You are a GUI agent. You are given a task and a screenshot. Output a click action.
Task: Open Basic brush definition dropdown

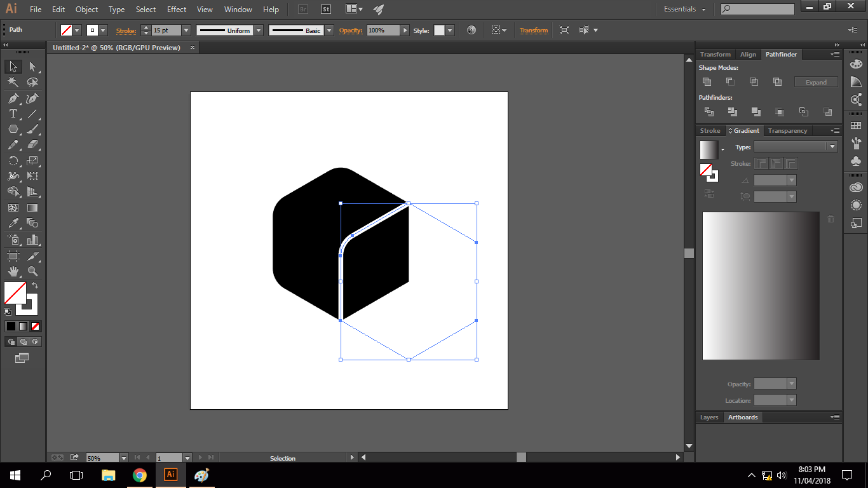point(329,30)
